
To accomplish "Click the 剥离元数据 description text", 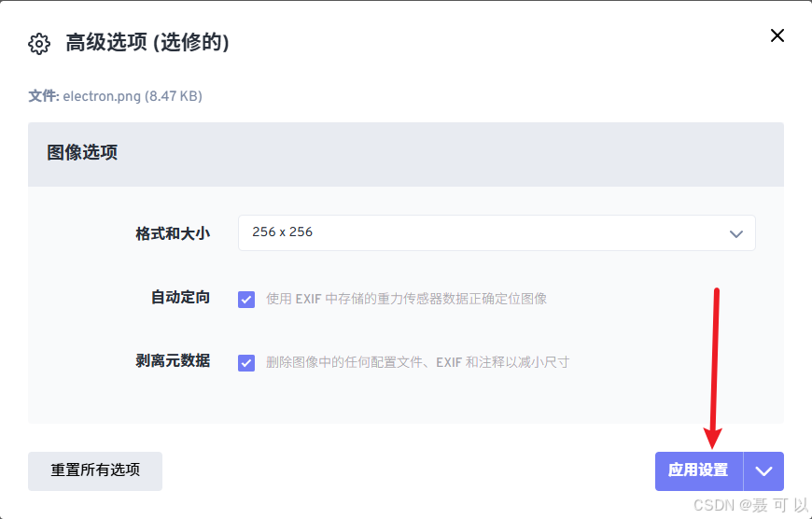I will [418, 362].
